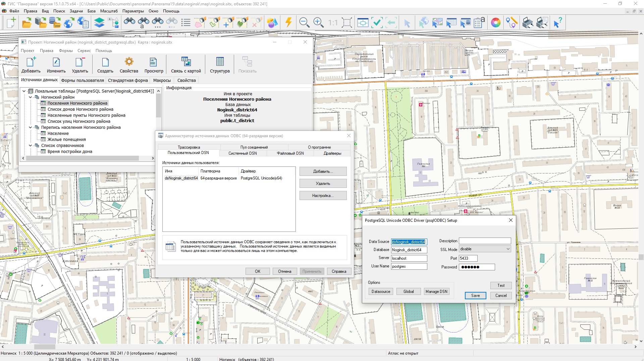Open the Системный DSN tab
The width and height of the screenshot is (644, 361).
pos(243,153)
